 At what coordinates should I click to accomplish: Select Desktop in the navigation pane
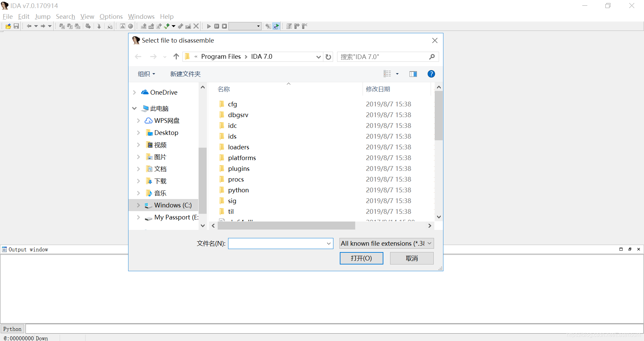(x=166, y=133)
